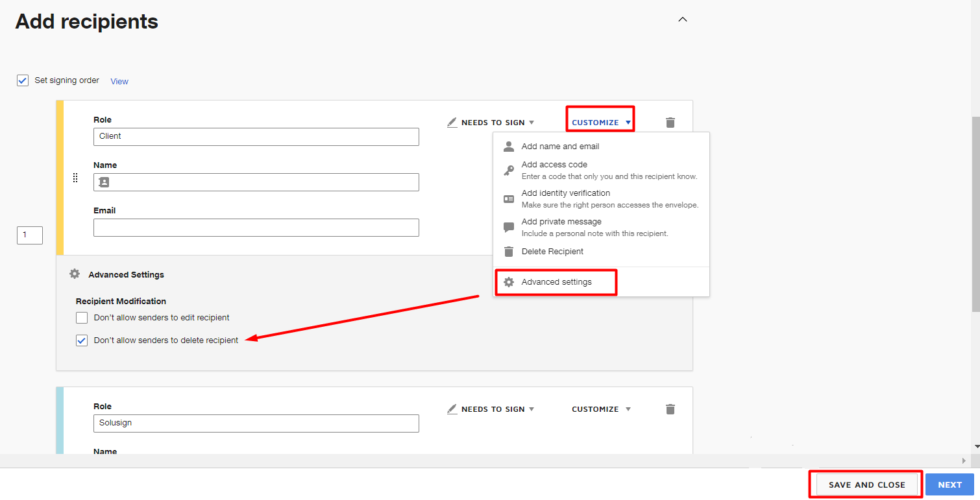The width and height of the screenshot is (980, 500).
Task: Disable Don't allow senders to delete recipient
Action: [82, 340]
